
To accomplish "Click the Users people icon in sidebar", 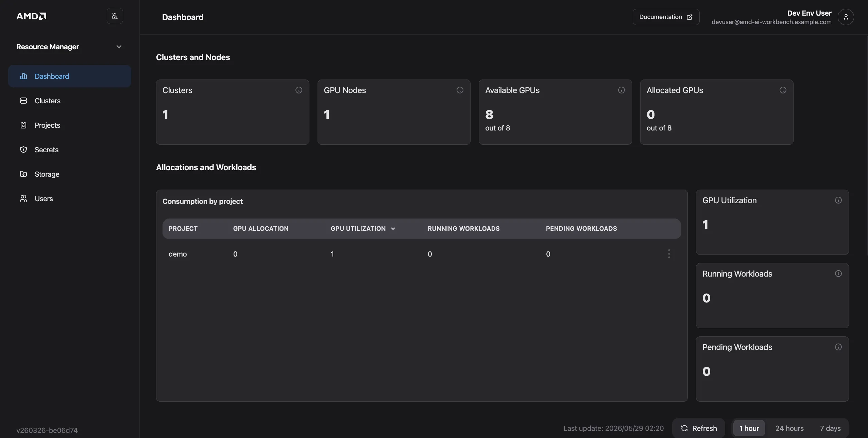I will coord(23,198).
